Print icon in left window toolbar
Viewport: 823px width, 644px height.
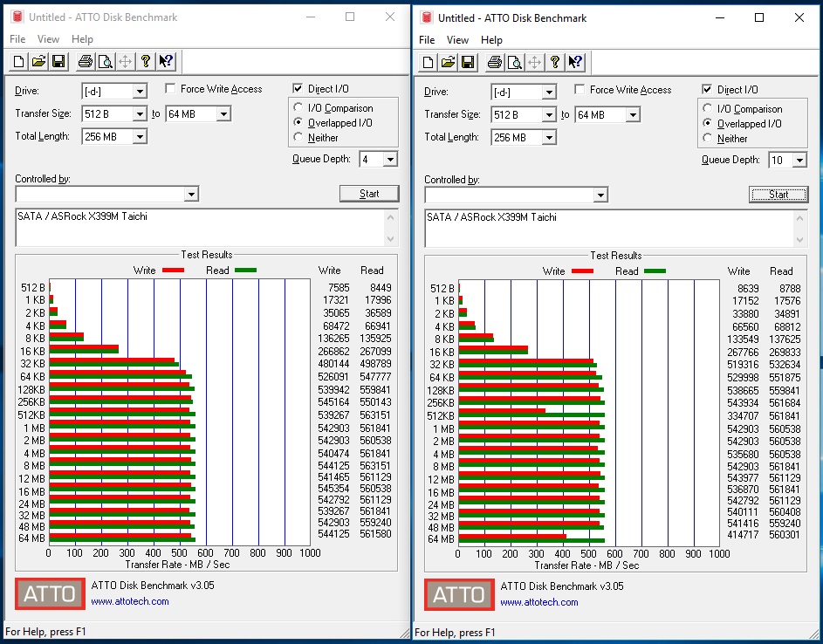[85, 61]
